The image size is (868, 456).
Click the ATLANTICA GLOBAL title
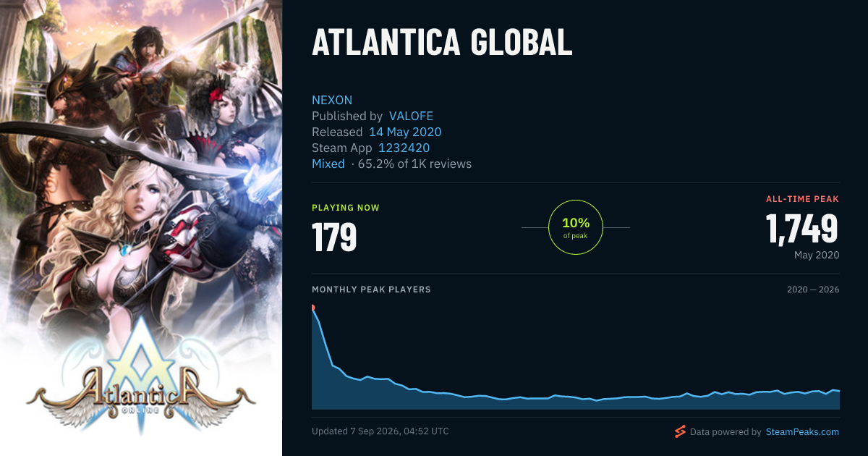pos(442,43)
